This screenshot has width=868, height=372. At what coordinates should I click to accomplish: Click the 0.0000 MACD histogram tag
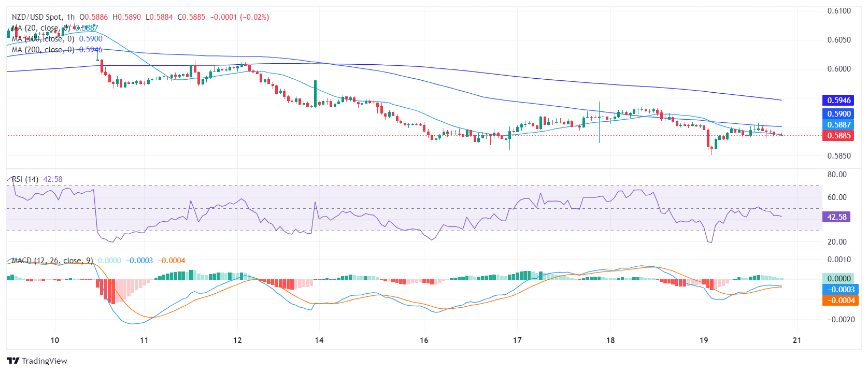[838, 279]
